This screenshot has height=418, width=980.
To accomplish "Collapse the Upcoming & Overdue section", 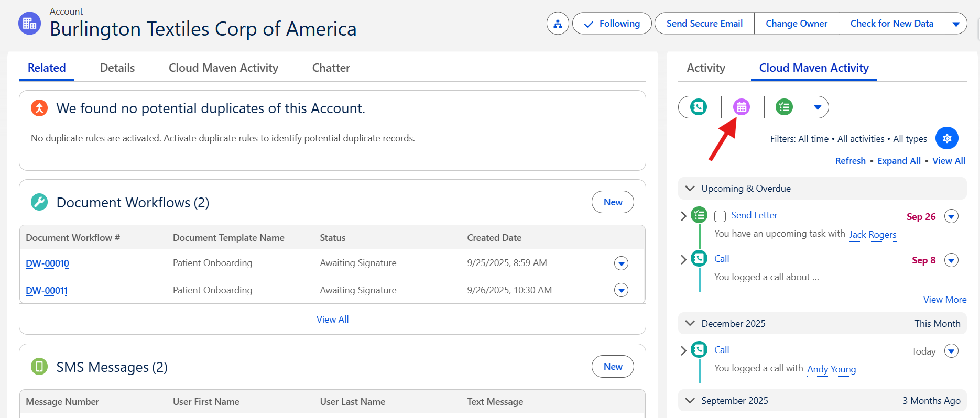I will (690, 189).
